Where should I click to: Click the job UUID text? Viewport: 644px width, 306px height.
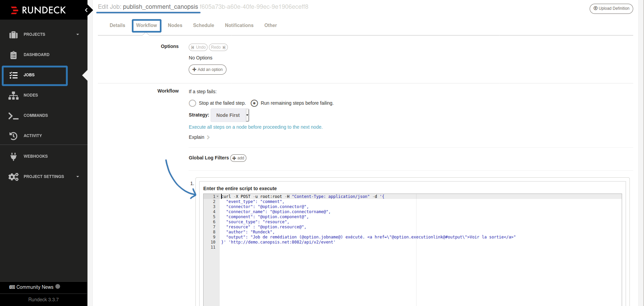(254, 7)
